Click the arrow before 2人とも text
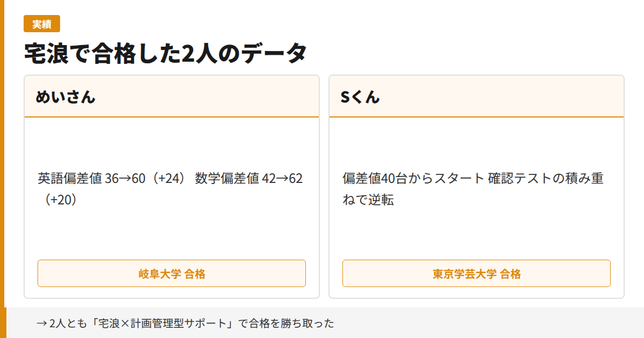This screenshot has height=338, width=644. (40, 324)
